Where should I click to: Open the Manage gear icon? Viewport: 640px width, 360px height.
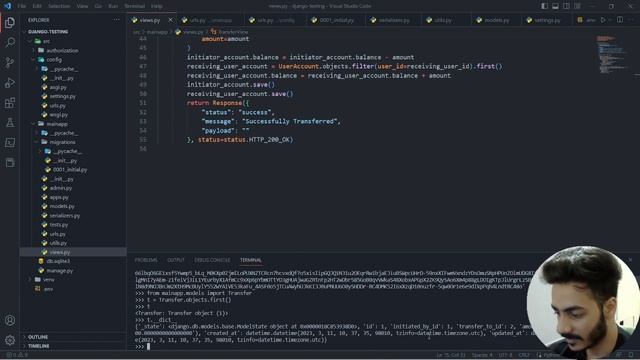pos(10,340)
